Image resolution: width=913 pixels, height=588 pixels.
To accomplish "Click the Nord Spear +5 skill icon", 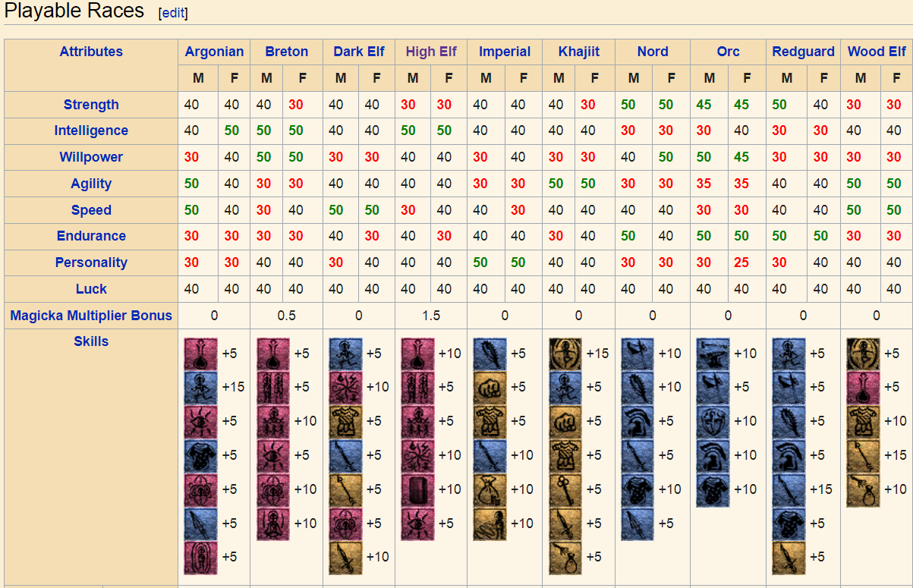I will [x=638, y=524].
